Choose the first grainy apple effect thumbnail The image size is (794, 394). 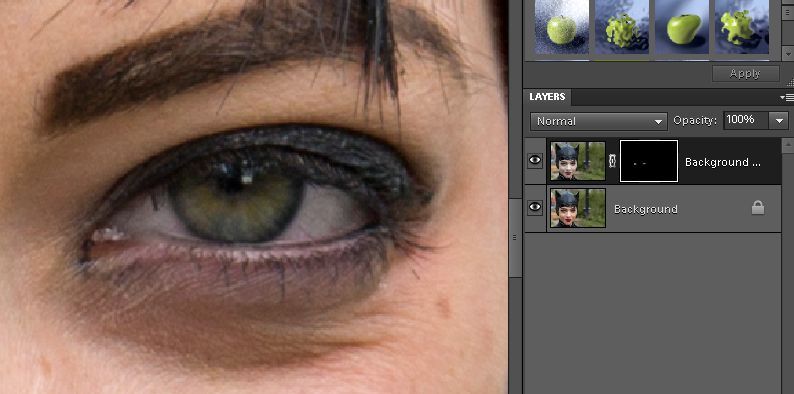coord(562,26)
